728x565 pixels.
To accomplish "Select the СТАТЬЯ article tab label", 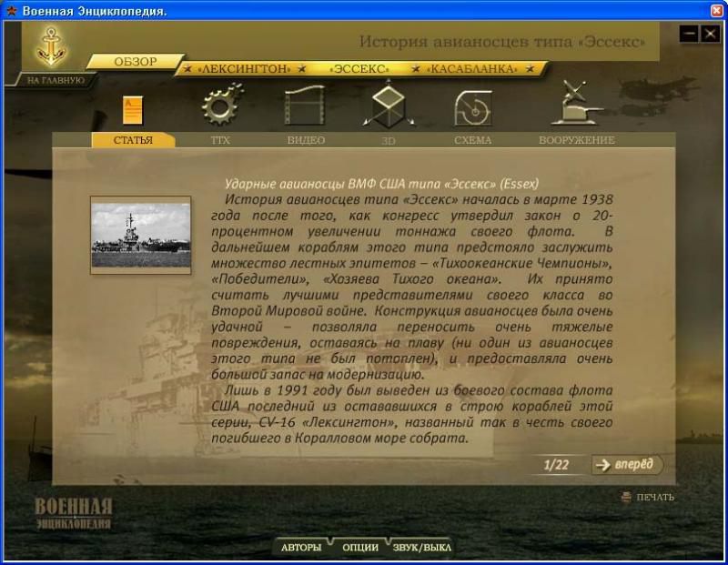I will tap(133, 140).
